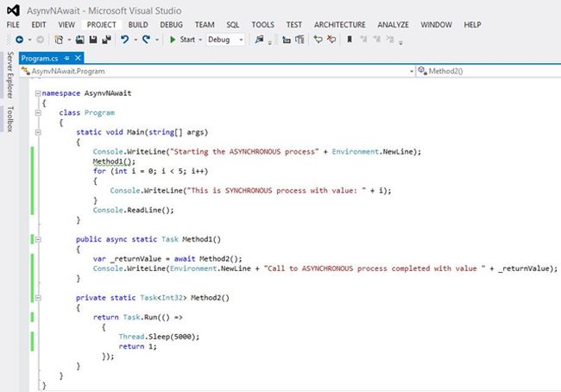Screen dimensions: 561x392
Task: Close the Program.cs tab
Action: coord(78,58)
